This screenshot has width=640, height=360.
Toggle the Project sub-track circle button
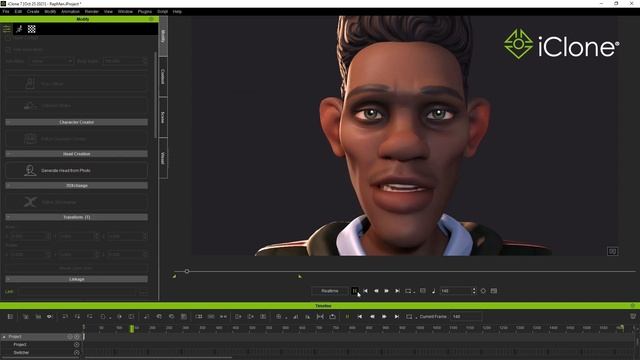76,344
